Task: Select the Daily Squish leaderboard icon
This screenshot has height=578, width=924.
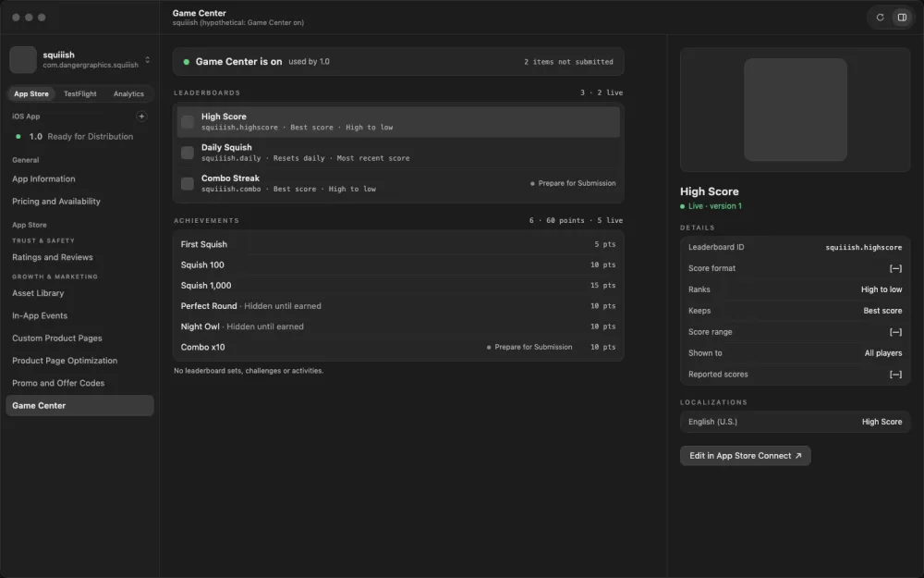Action: [x=188, y=153]
